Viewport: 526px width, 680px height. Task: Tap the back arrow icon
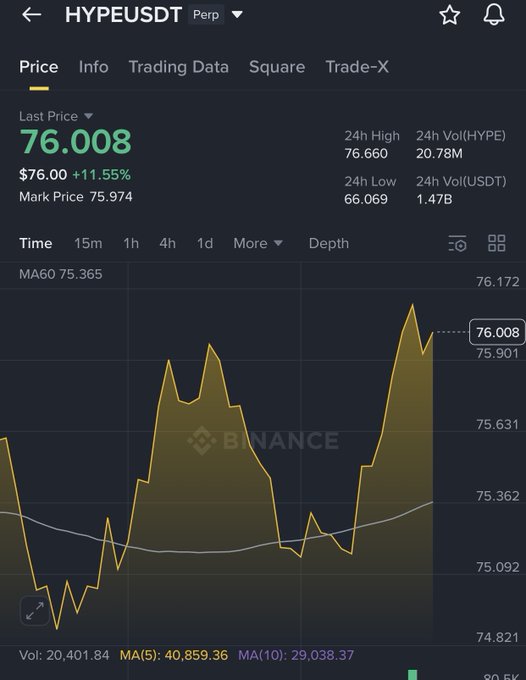pos(32,15)
